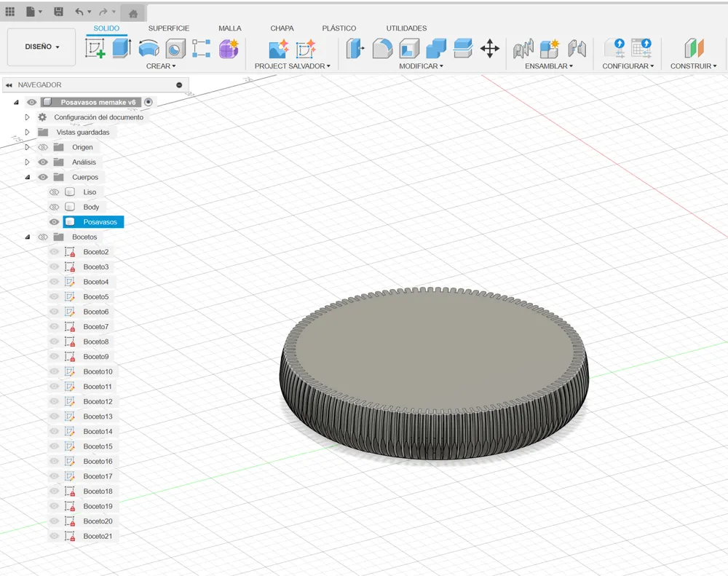This screenshot has height=576, width=728.
Task: Open the data panel grid icon
Action: click(9, 12)
